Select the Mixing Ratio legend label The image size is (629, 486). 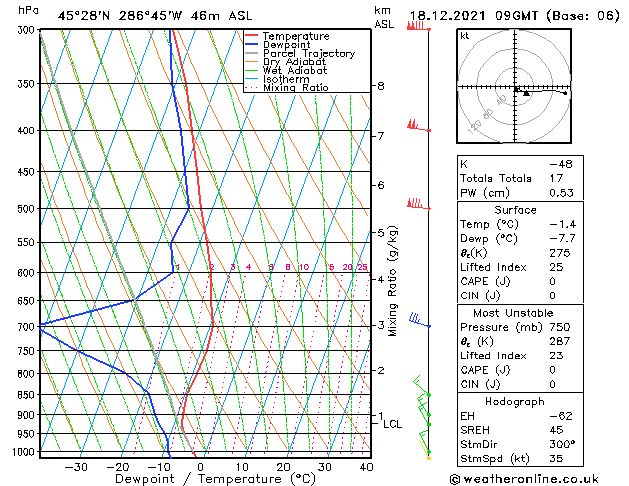coord(296,87)
